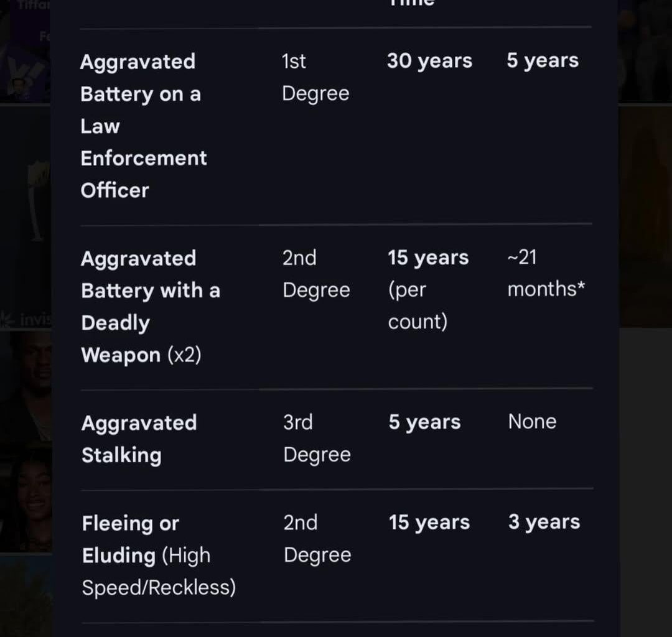Select the "None" mandatory minimum cell
This screenshot has width=672, height=637.
click(x=532, y=422)
